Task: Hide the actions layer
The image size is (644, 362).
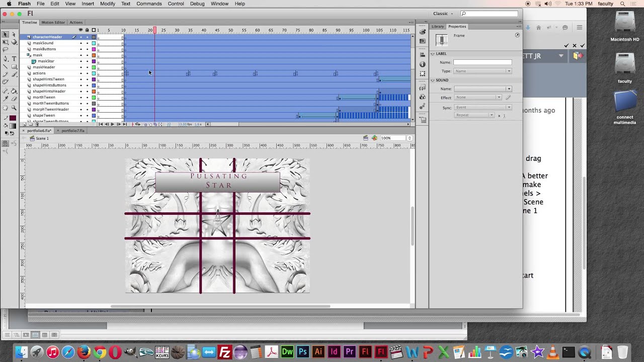Action: pyautogui.click(x=80, y=73)
